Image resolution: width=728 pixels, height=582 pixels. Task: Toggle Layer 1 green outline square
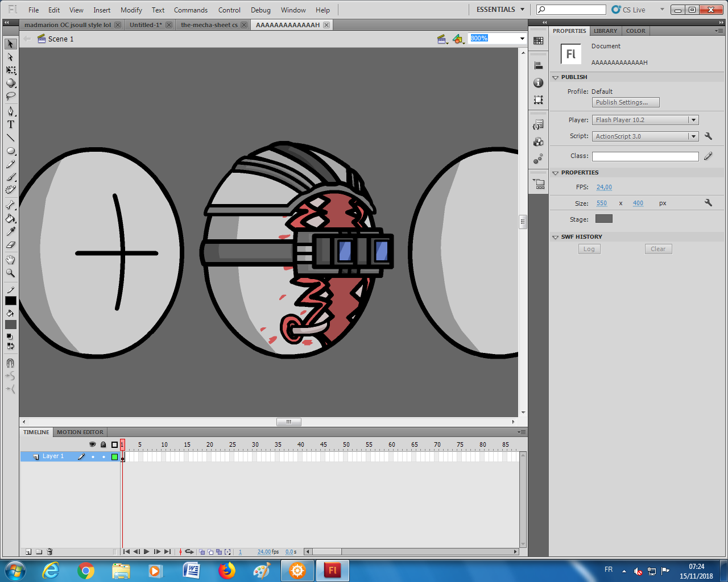114,457
